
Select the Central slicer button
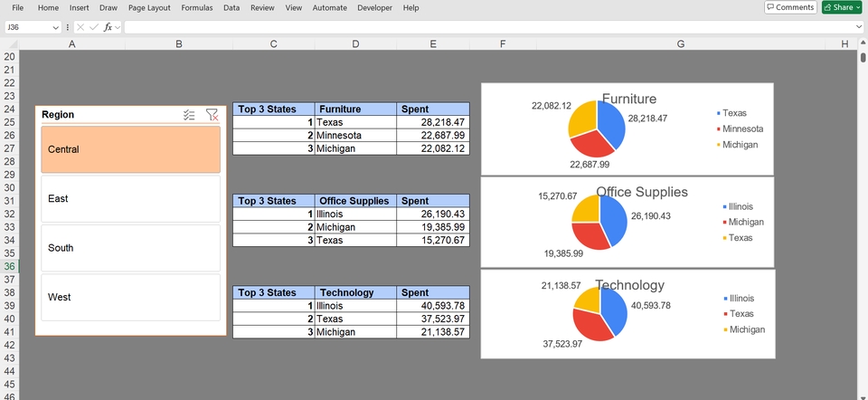pos(130,149)
